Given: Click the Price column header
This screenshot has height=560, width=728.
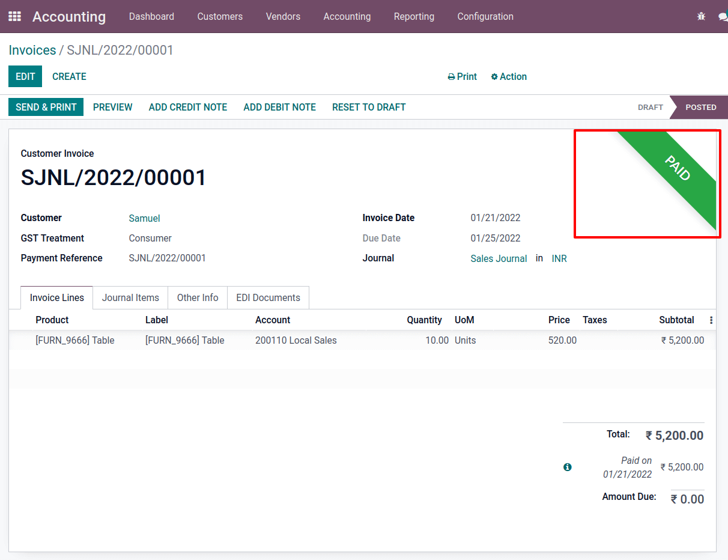Looking at the screenshot, I should coord(559,320).
